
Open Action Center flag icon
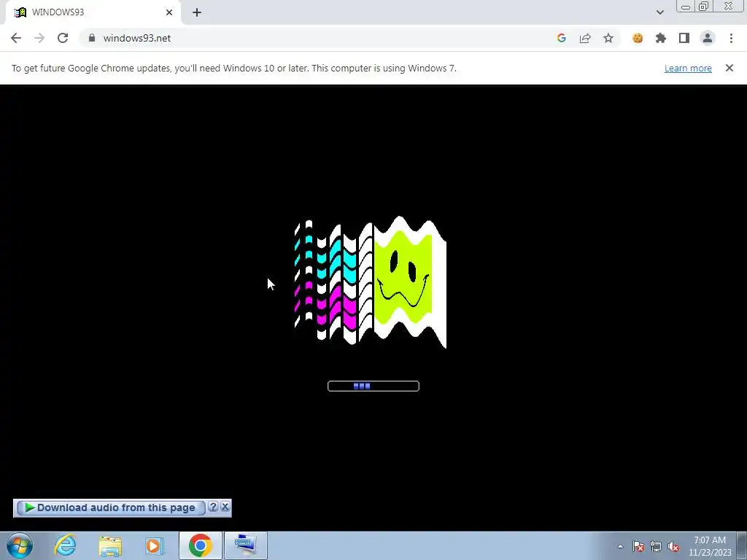point(638,546)
